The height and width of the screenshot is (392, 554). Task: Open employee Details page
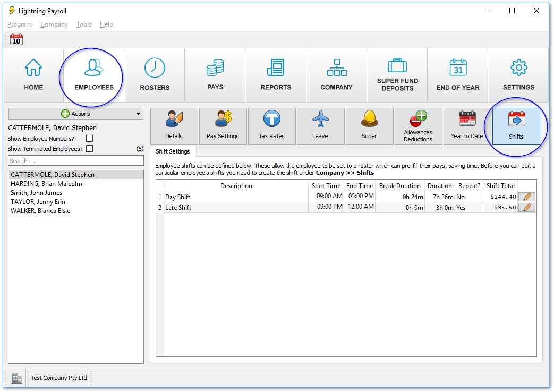174,126
